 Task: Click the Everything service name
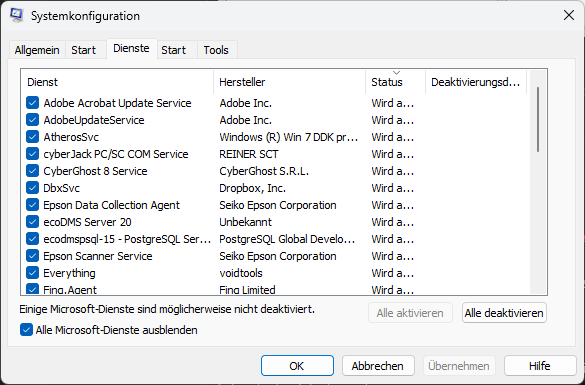pyautogui.click(x=69, y=273)
